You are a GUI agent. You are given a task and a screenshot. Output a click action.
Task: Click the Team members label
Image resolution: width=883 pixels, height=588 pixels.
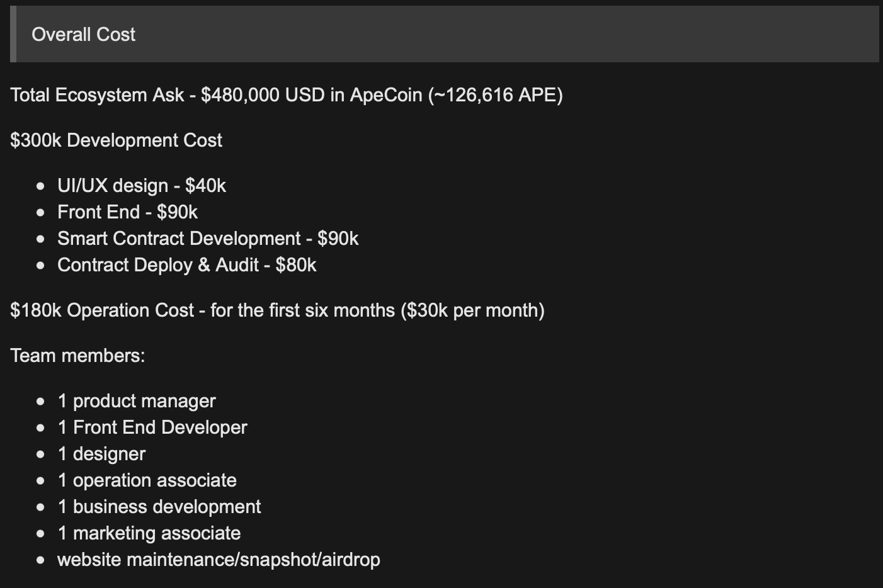(78, 356)
